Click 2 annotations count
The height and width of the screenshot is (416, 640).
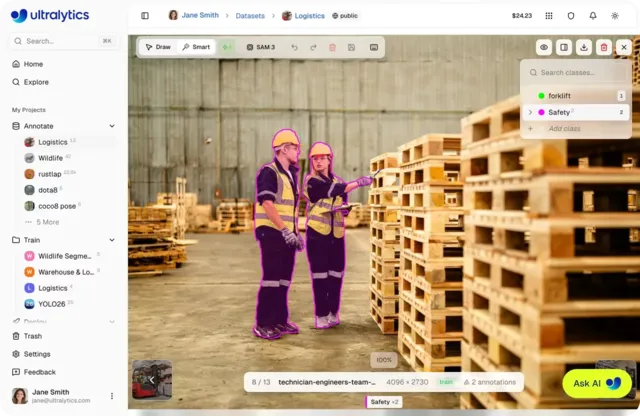coord(490,382)
